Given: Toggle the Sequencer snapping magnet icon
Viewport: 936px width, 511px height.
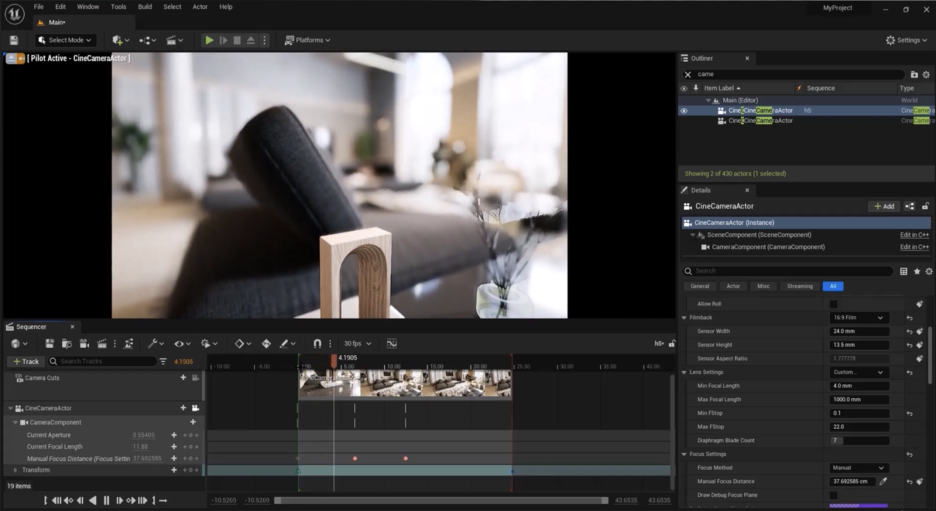Looking at the screenshot, I should (x=317, y=343).
